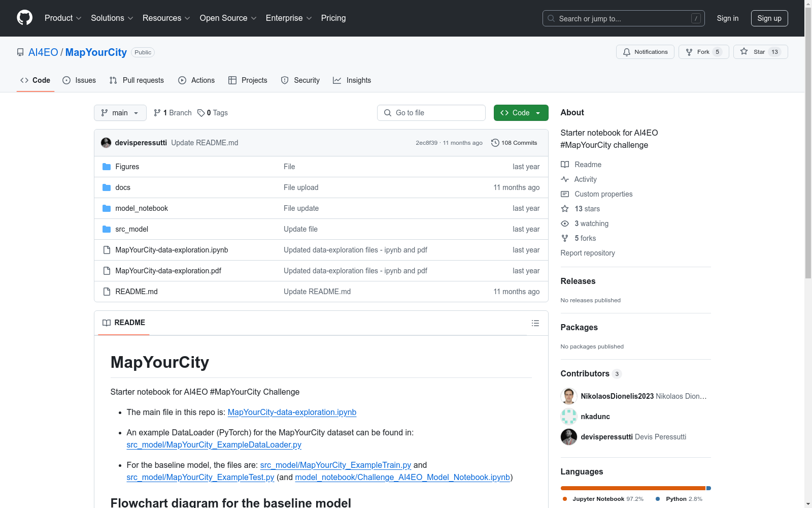Open NikolaosDionelis2023 contributor profile

[617, 396]
